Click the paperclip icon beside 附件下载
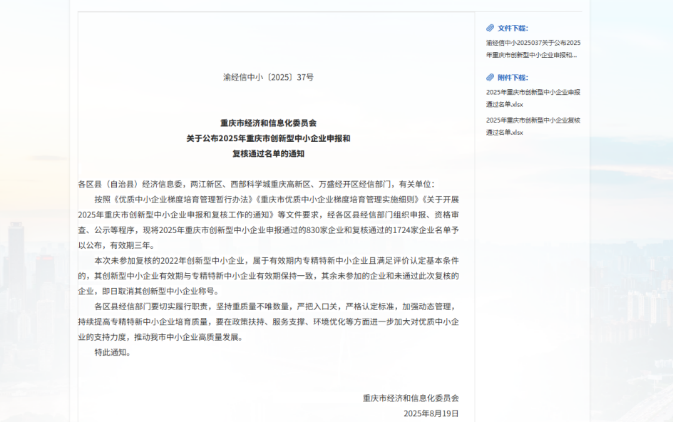Viewport: 673px width, 422px height. pyautogui.click(x=490, y=77)
